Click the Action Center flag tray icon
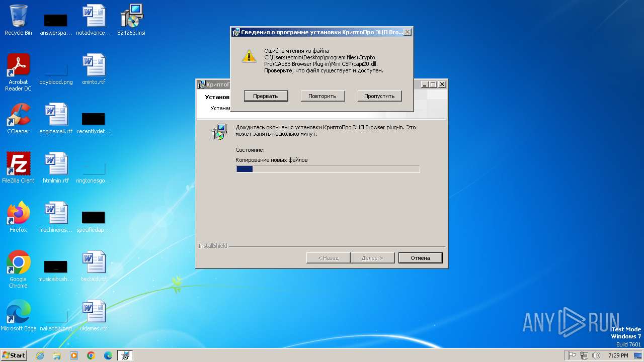Image resolution: width=644 pixels, height=362 pixels. click(x=572, y=355)
